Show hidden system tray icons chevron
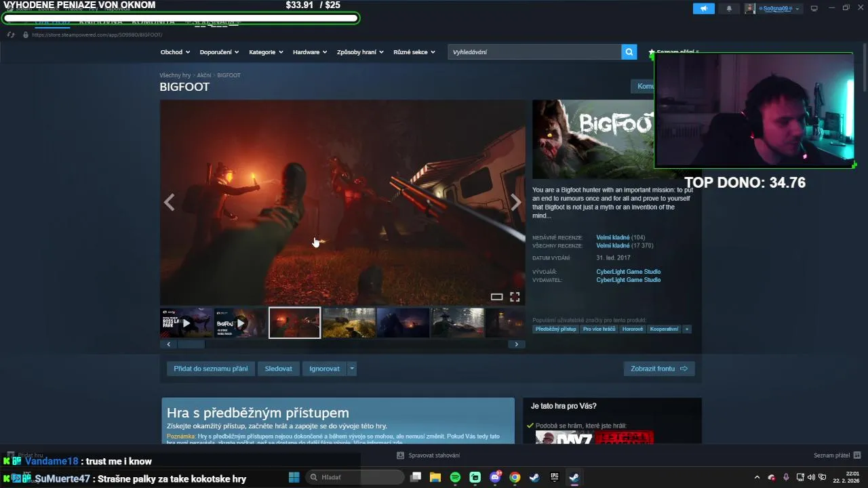Viewport: 868px width, 488px height. (x=757, y=477)
